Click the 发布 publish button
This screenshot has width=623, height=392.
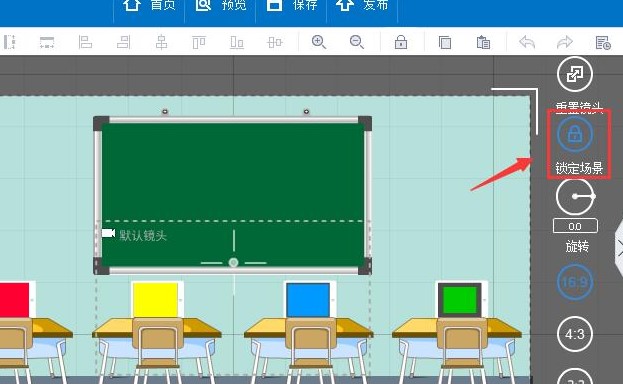coord(362,6)
